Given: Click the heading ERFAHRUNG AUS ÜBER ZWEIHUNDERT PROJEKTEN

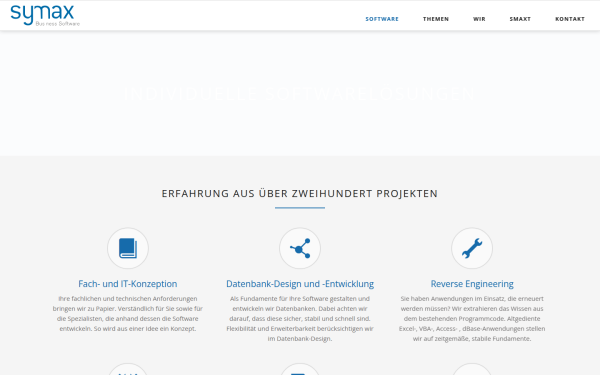Looking at the screenshot, I should (300, 194).
